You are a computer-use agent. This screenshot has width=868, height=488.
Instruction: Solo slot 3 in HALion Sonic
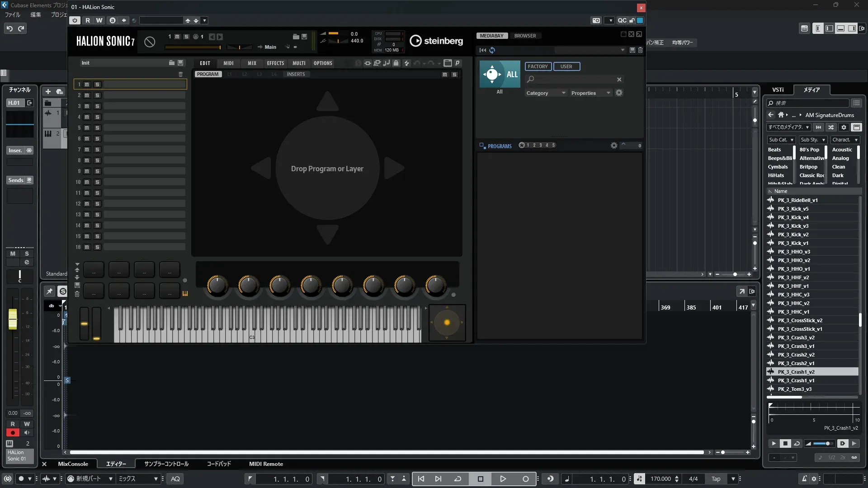[x=97, y=106]
